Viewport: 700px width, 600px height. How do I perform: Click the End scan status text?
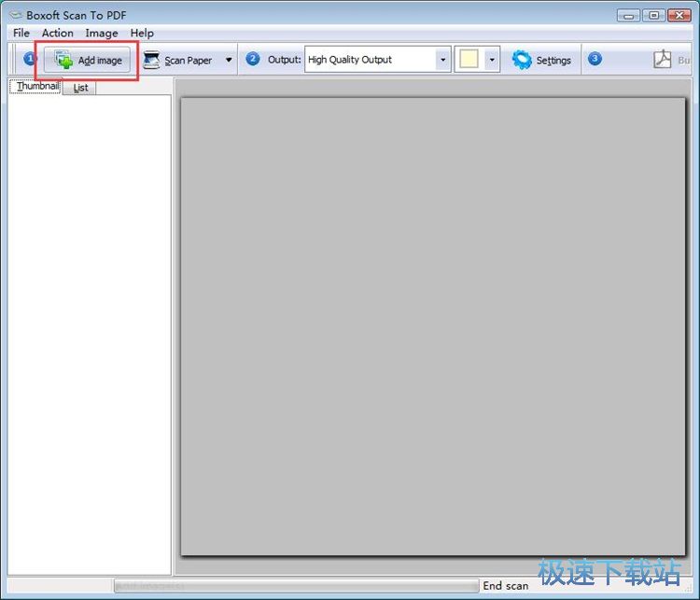click(x=505, y=585)
